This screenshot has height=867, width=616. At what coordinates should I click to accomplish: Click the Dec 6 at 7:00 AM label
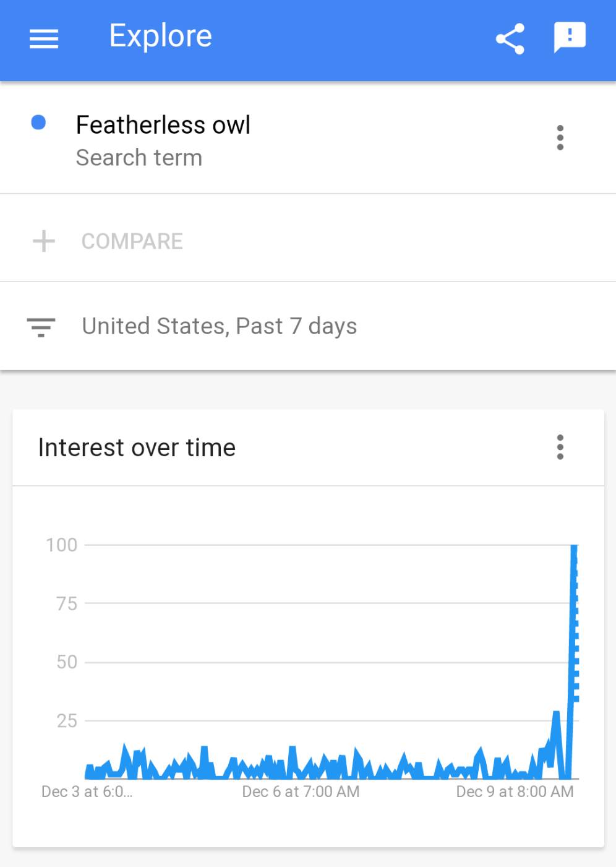[x=301, y=792]
